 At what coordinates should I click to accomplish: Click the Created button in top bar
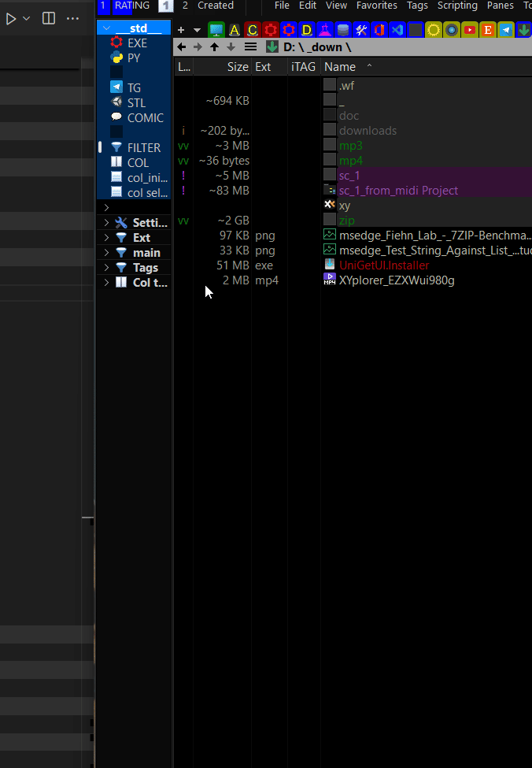(x=216, y=6)
